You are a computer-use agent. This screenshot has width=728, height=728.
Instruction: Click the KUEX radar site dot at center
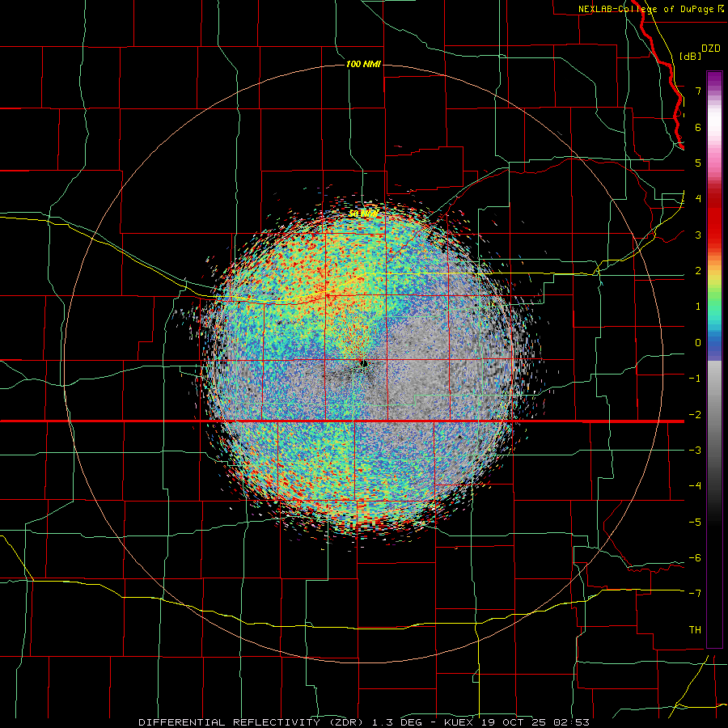pos(363,364)
